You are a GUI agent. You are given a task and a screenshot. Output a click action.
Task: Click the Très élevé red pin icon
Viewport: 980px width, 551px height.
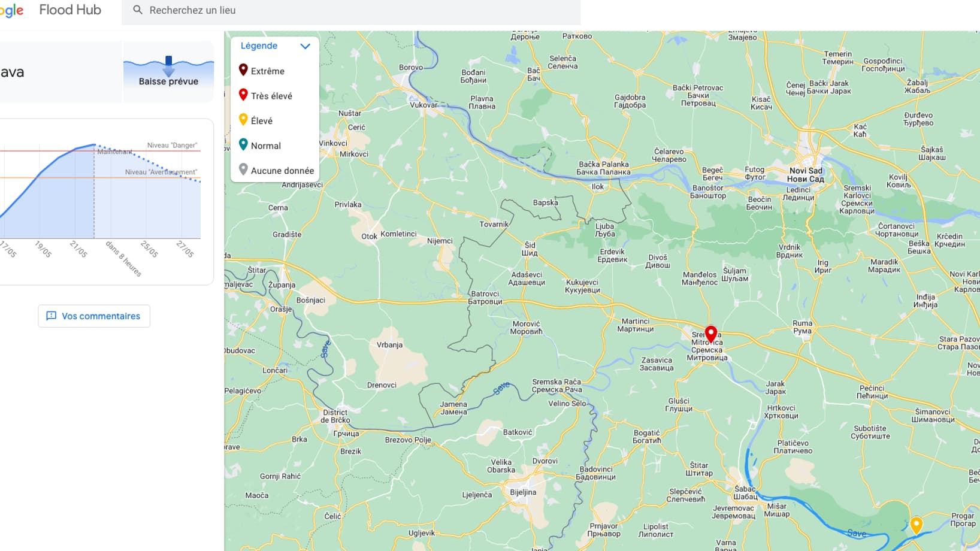(243, 95)
